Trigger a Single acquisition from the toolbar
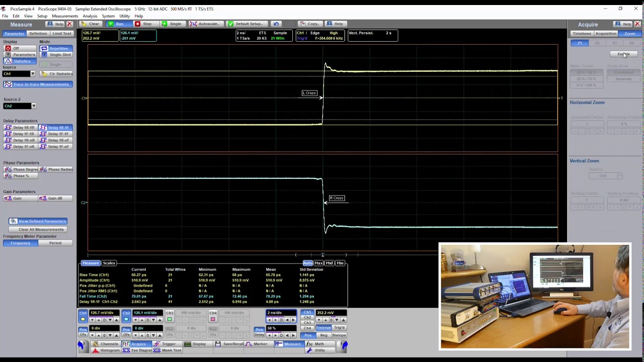Image resolution: width=644 pixels, height=362 pixels. click(172, 24)
